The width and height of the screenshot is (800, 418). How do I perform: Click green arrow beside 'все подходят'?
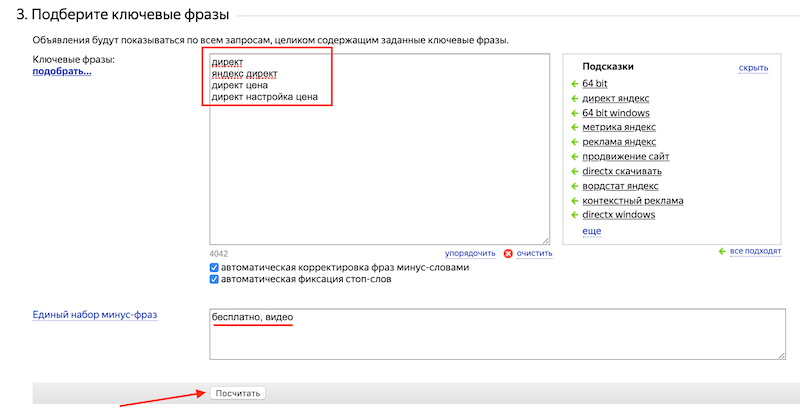722,252
